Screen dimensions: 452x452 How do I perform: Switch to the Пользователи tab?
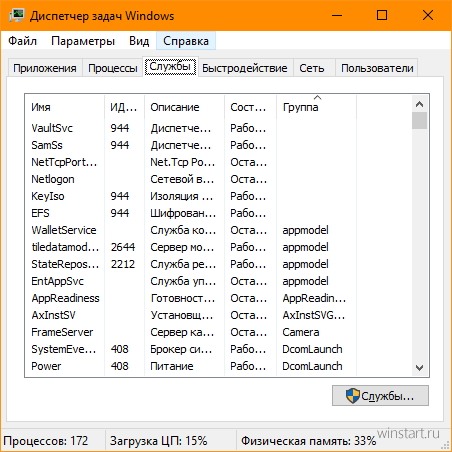click(377, 68)
